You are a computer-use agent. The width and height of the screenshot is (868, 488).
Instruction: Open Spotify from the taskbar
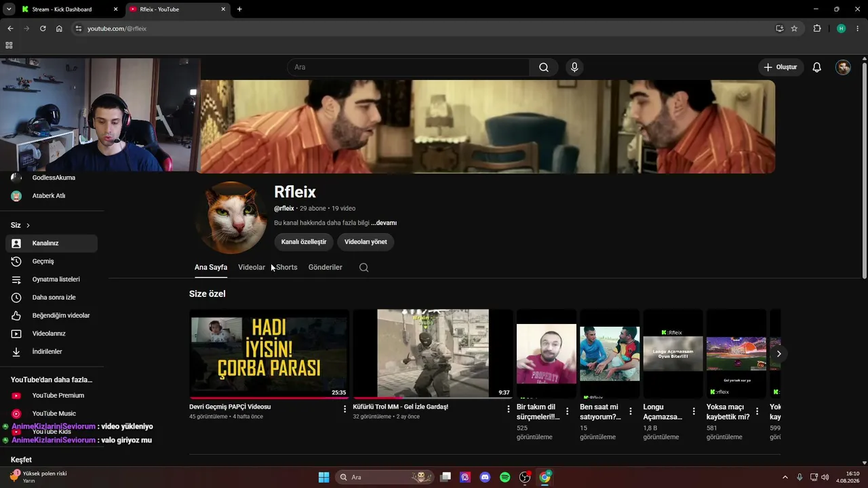click(505, 477)
